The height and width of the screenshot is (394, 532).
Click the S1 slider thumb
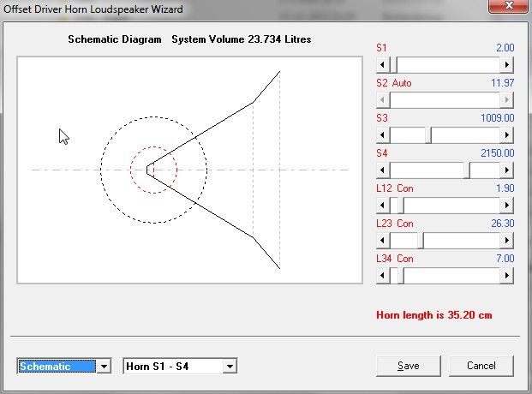point(393,64)
